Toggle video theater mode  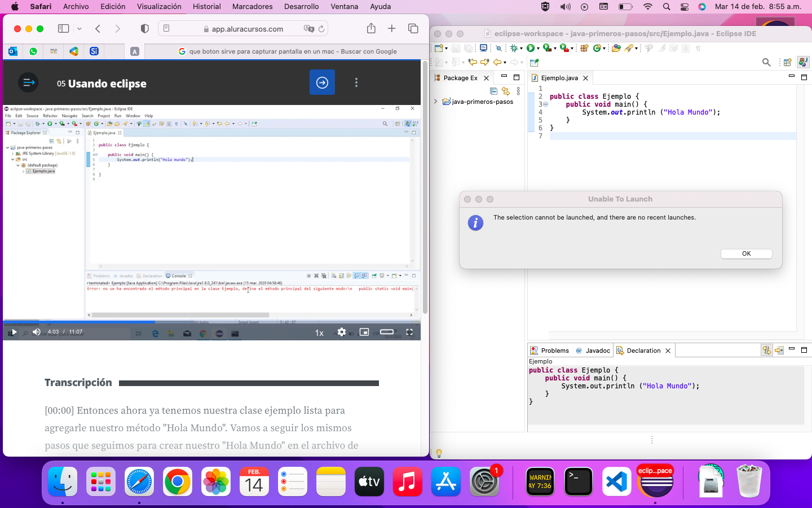pyautogui.click(x=387, y=332)
